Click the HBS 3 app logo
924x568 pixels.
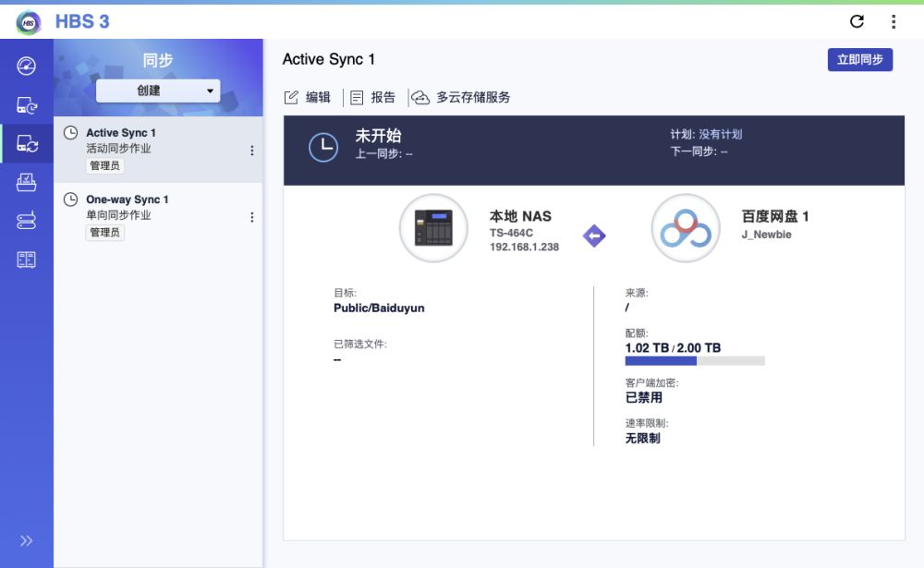[29, 22]
